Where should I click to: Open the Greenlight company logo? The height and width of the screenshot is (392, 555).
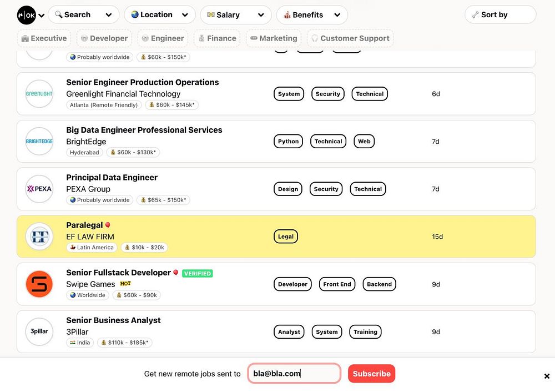(39, 94)
